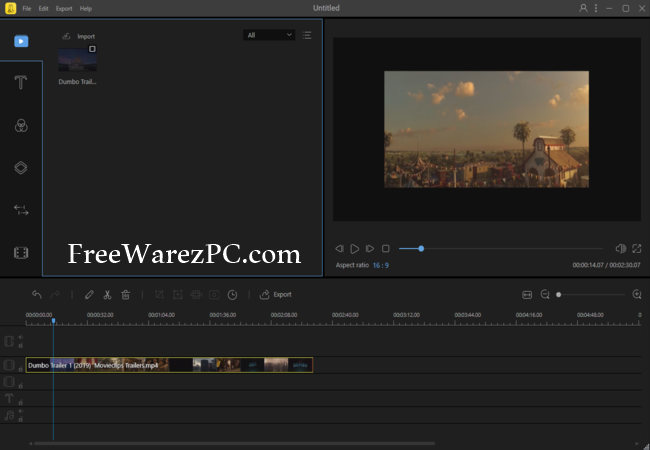Screen dimensions: 650x450
Task: Mute the top overlay video track
Action: (20, 337)
